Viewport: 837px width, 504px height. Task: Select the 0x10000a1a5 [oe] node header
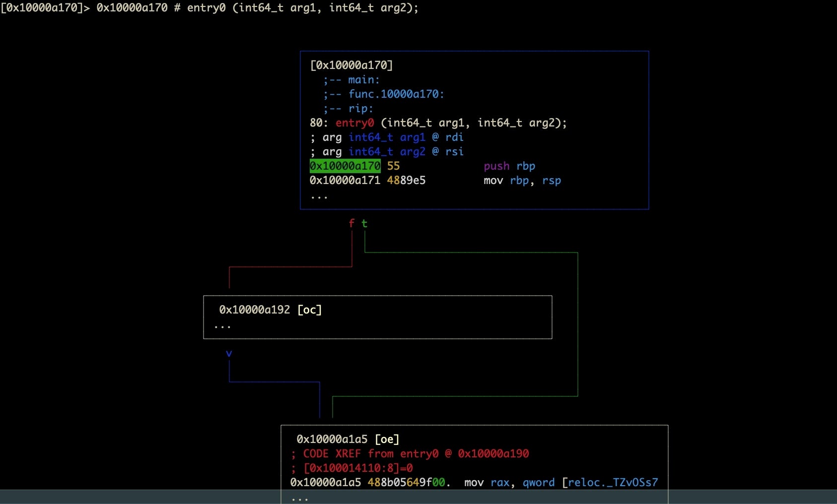[348, 440]
